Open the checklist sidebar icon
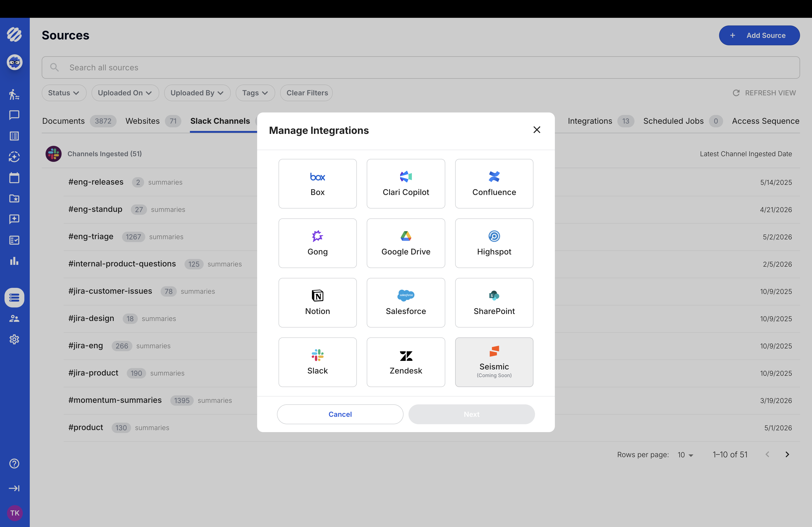Screen dimensions: 812x527 (14, 240)
